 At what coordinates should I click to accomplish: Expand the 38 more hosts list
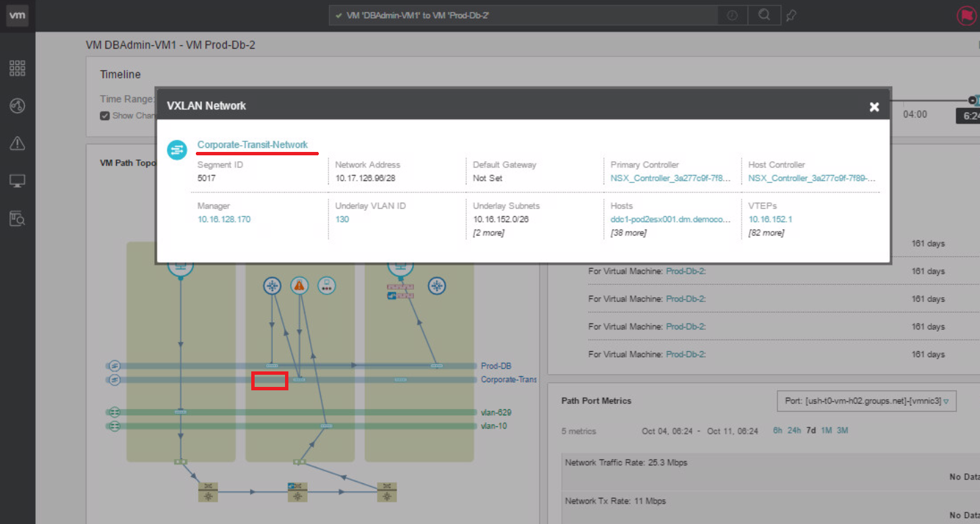(x=628, y=233)
